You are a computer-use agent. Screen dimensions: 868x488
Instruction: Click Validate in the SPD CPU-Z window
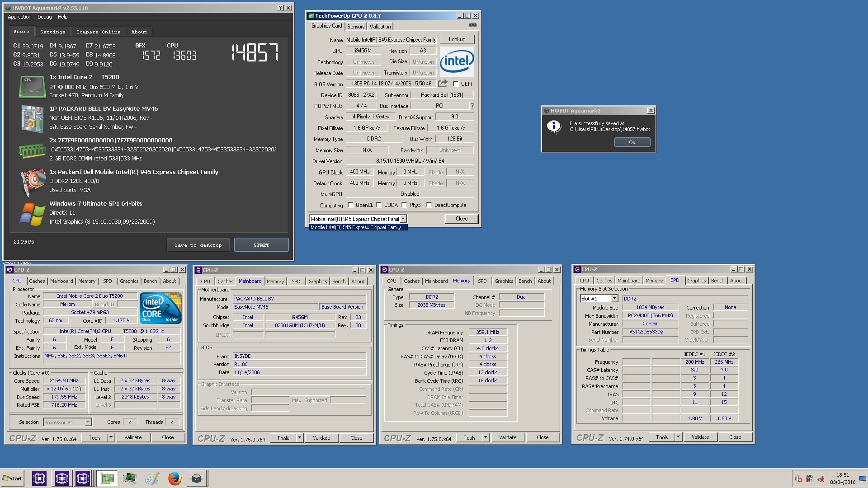point(700,437)
